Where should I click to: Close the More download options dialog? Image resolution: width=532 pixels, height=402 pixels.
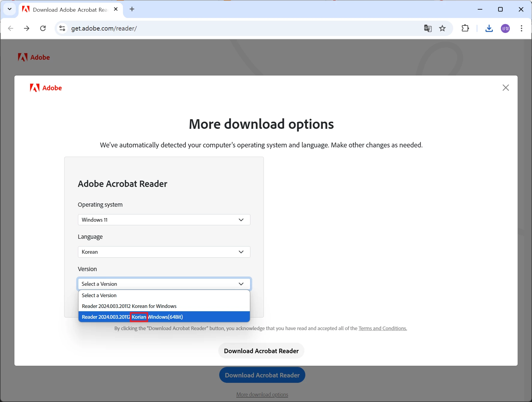coord(506,88)
